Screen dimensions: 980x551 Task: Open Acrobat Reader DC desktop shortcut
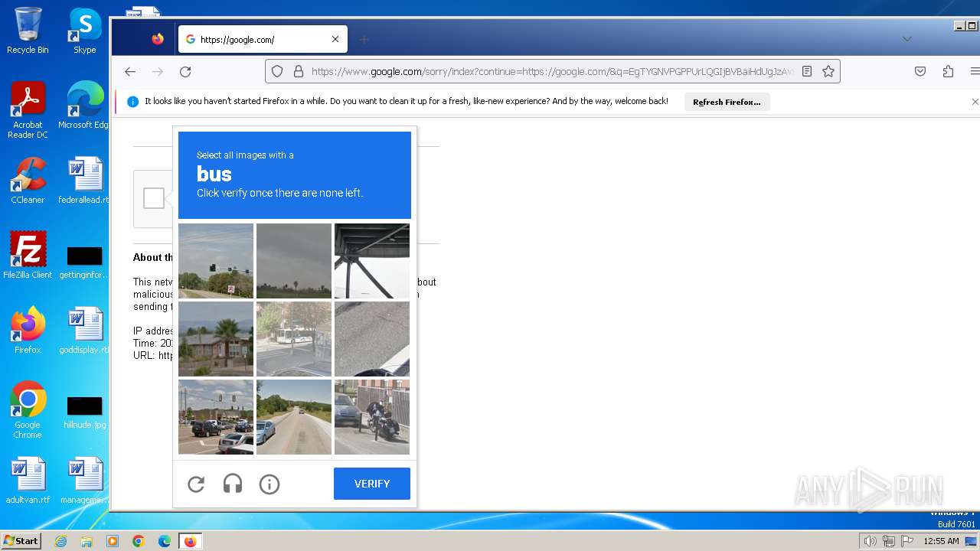click(28, 110)
